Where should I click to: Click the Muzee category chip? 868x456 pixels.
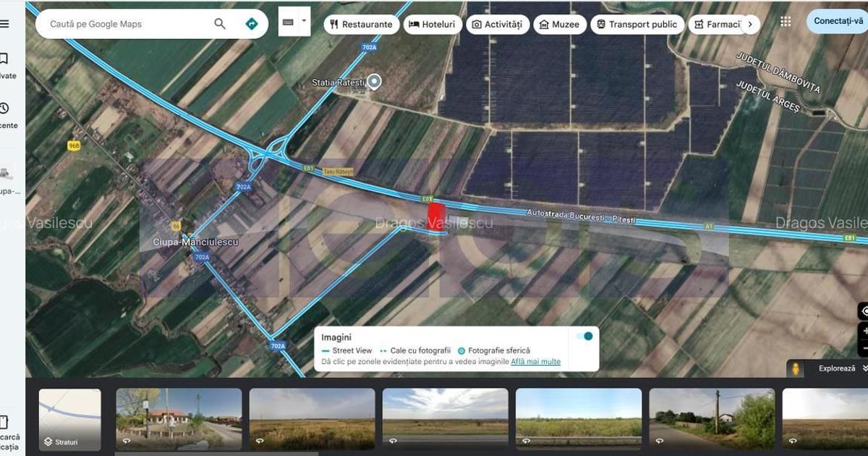pyautogui.click(x=560, y=24)
